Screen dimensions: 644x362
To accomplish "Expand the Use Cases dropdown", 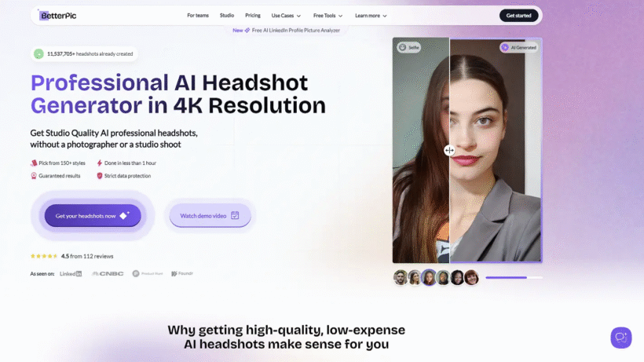I will coord(286,16).
